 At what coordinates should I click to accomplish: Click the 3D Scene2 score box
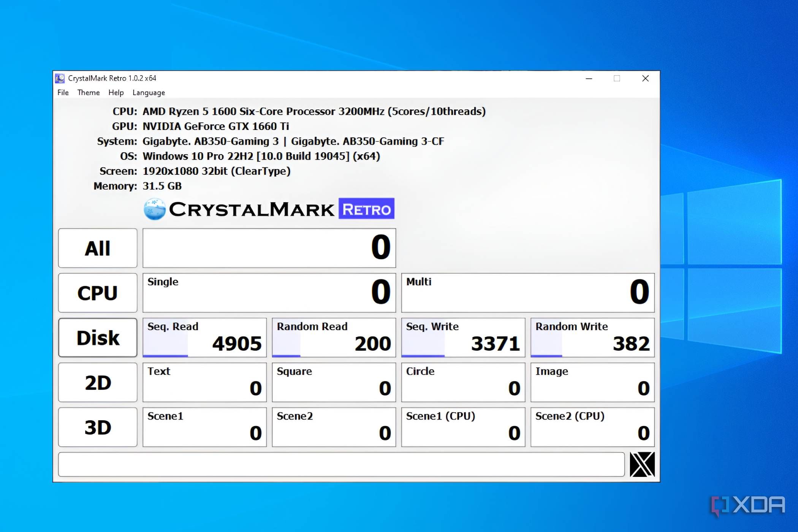click(334, 427)
